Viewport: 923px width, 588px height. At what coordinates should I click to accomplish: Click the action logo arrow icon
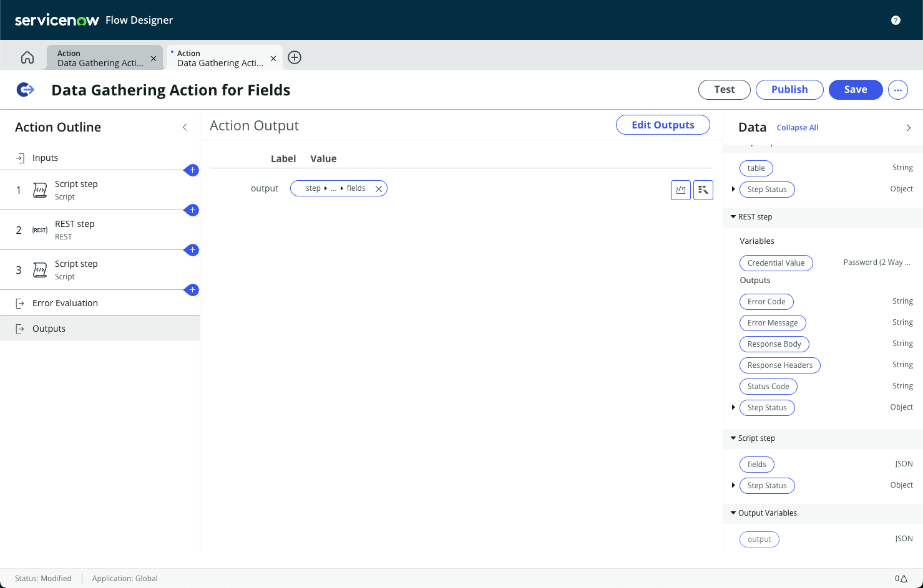[x=25, y=90]
